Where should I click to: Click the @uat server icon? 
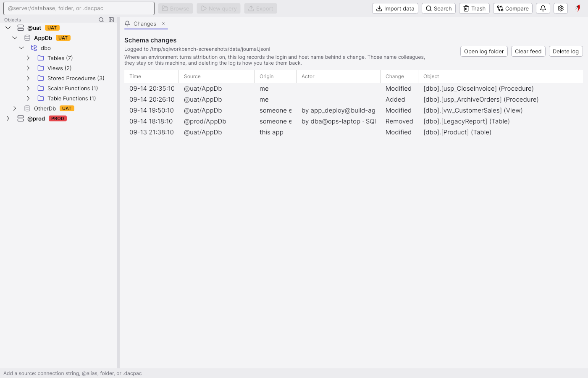point(21,28)
